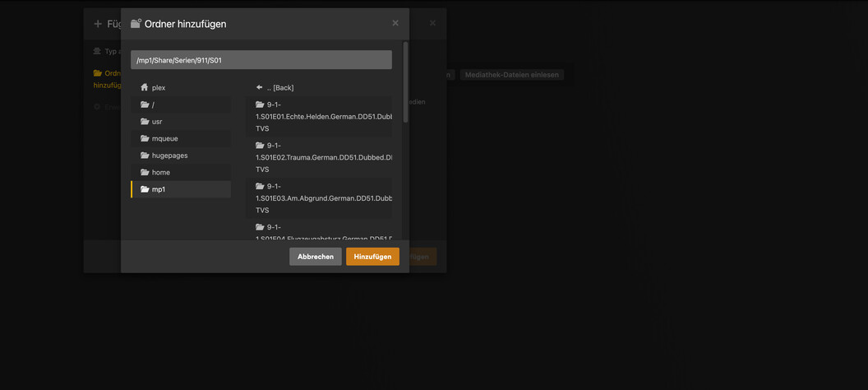Click the back arrow icon
This screenshot has width=868, height=390.
(x=259, y=87)
